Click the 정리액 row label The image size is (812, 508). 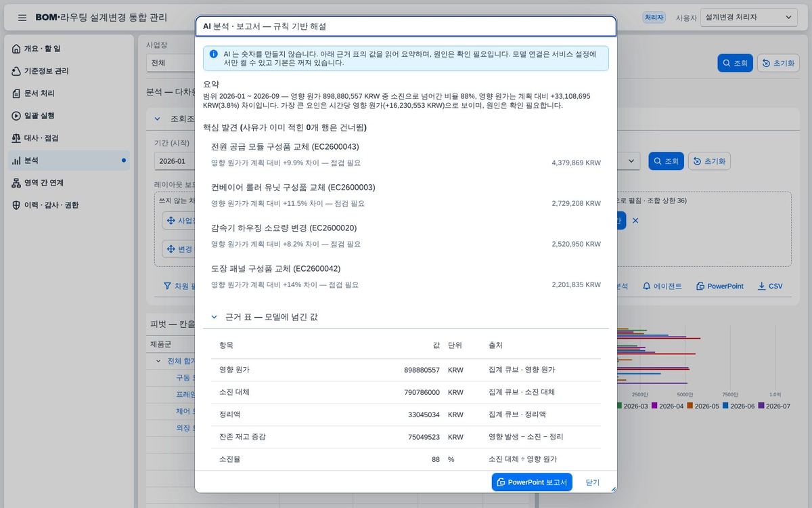click(x=229, y=415)
